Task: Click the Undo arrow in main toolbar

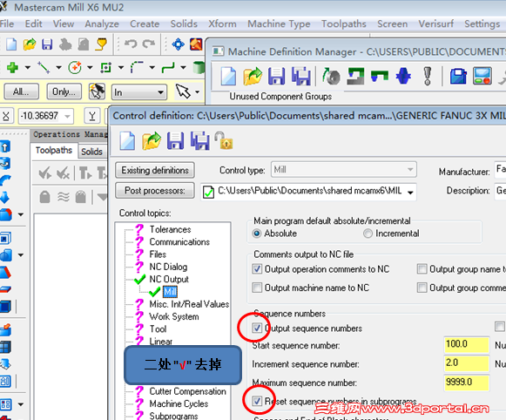Action: click(131, 44)
